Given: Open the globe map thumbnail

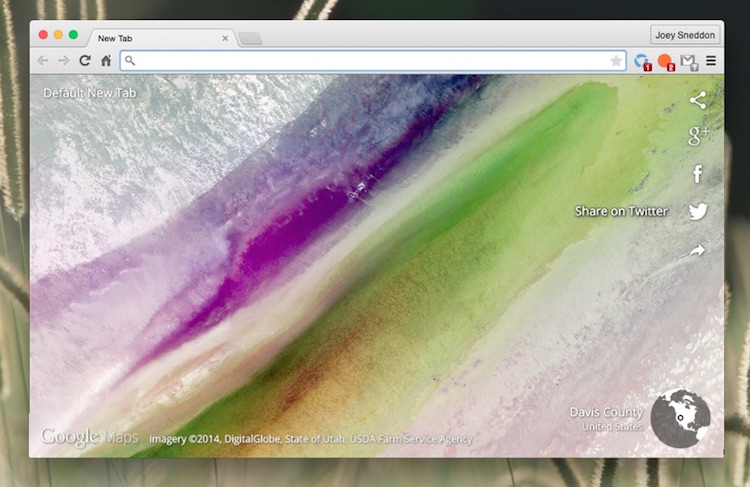Looking at the screenshot, I should tap(680, 418).
